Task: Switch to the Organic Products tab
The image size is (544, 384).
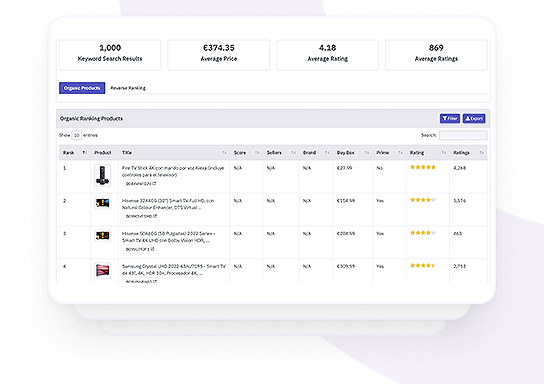Action: pos(82,88)
